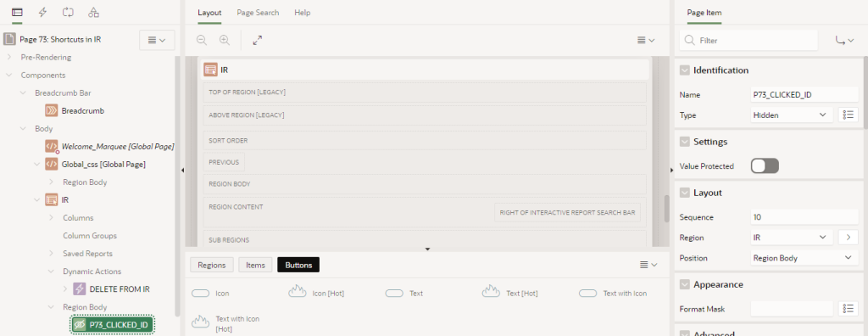
Task: Open the Processing tab icon
Action: coord(68,12)
